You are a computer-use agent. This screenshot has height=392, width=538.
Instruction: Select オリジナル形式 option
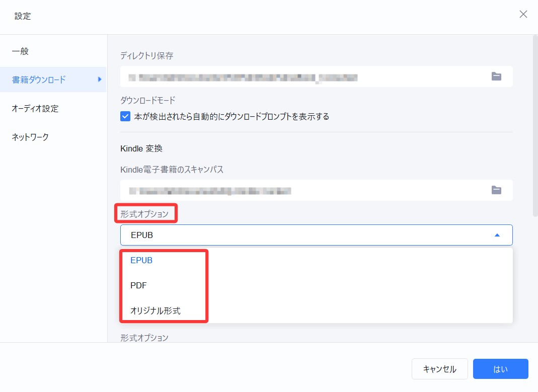pyautogui.click(x=155, y=310)
